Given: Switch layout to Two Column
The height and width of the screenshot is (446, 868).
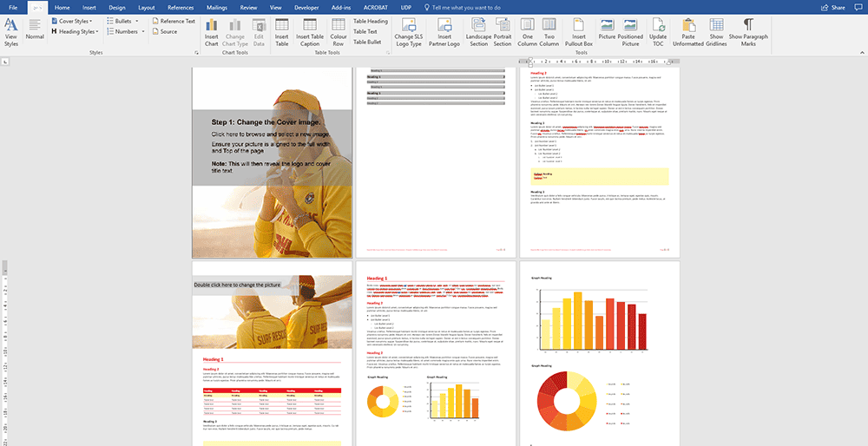Looking at the screenshot, I should 549,32.
